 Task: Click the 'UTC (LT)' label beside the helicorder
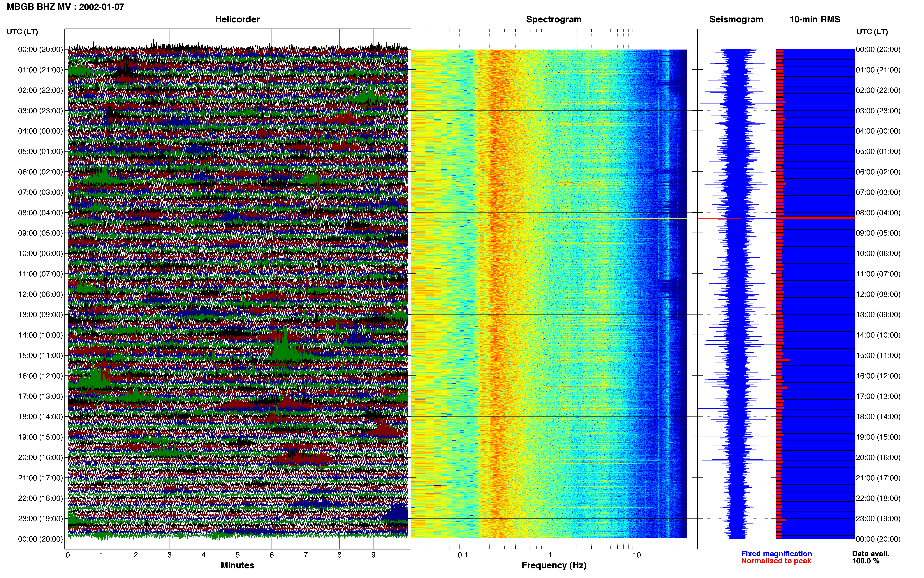pyautogui.click(x=22, y=32)
